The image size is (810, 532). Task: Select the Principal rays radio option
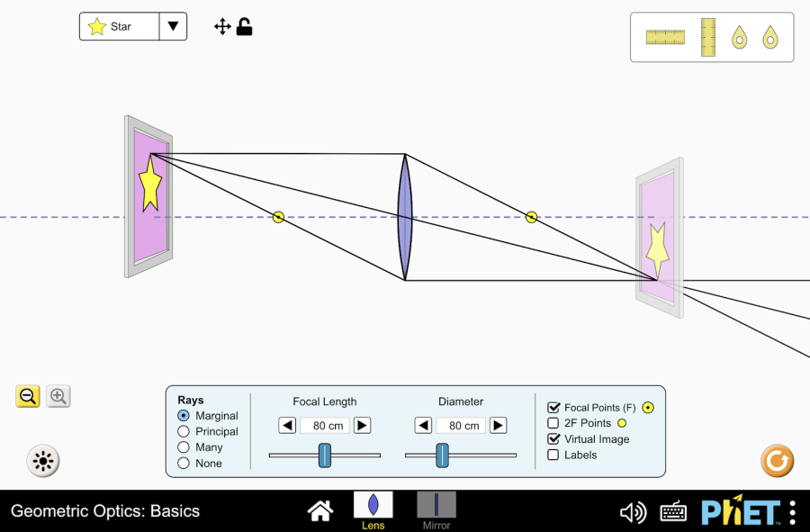click(184, 432)
